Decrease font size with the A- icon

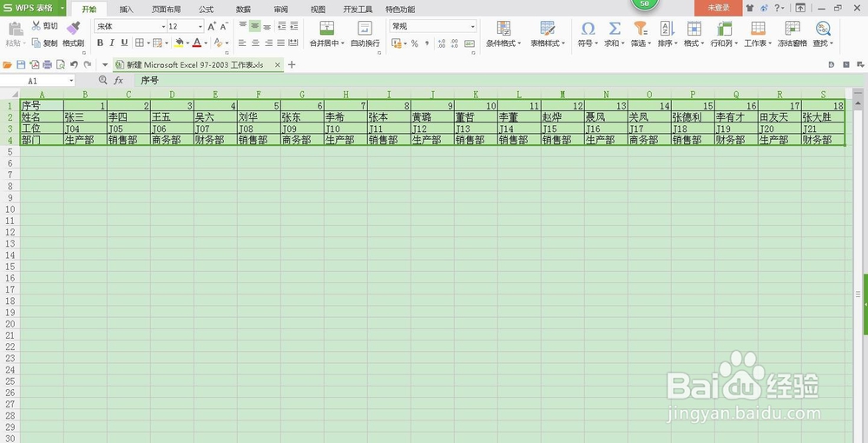coord(224,26)
